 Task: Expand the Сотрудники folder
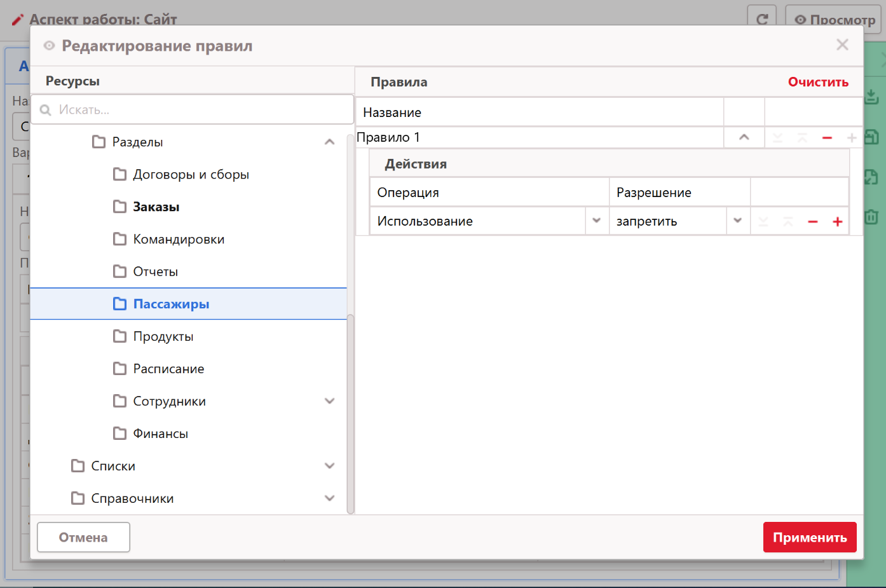[329, 401]
